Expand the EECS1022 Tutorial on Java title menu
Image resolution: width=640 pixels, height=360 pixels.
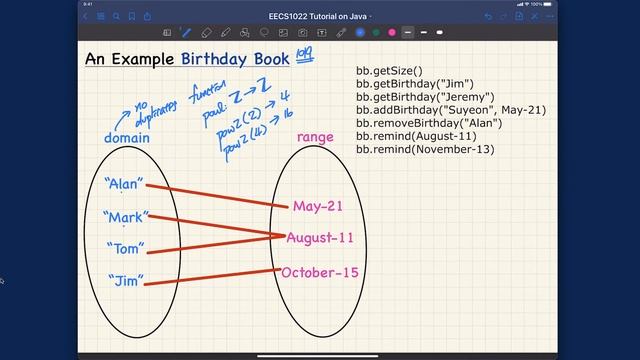[x=320, y=16]
